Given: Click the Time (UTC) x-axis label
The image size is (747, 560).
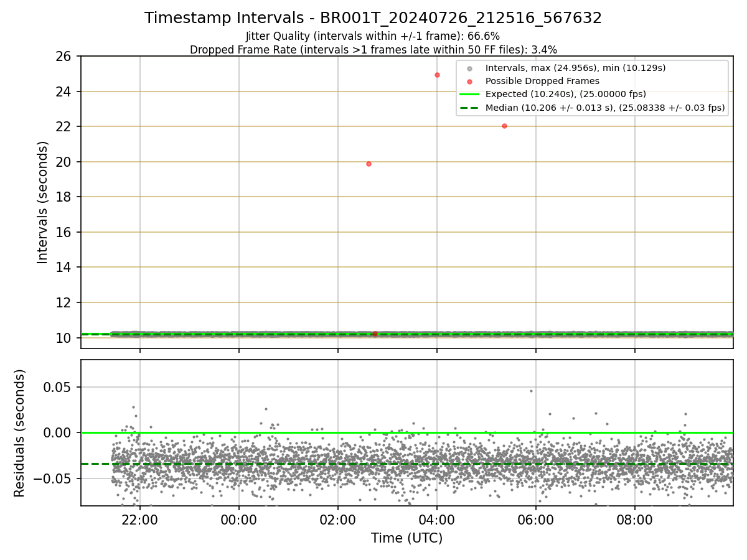Looking at the screenshot, I should [x=406, y=538].
